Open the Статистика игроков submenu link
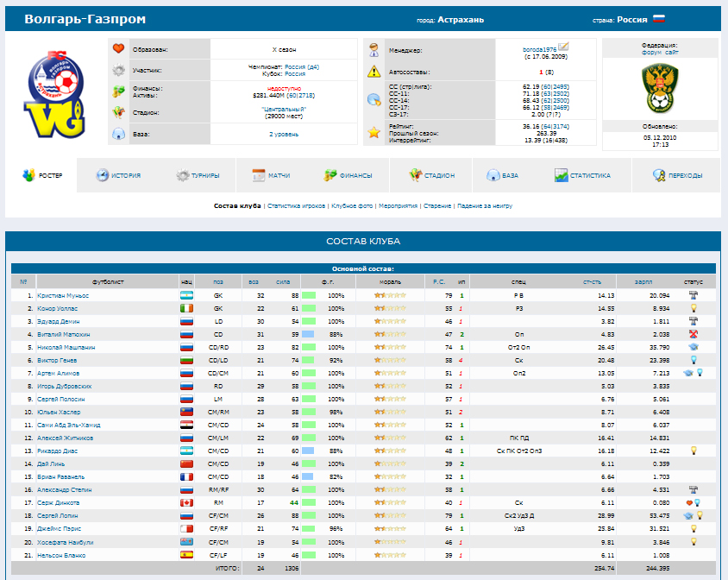The image size is (728, 580). coord(297,206)
